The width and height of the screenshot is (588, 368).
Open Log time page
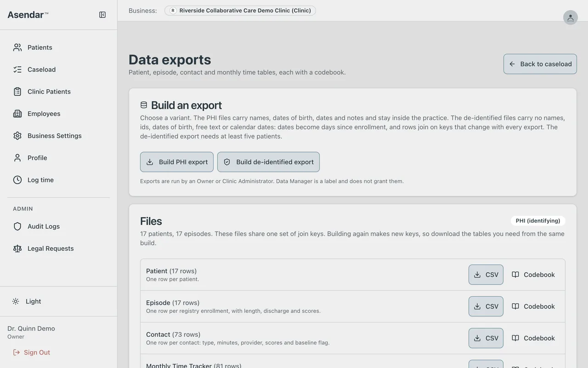(x=58, y=180)
